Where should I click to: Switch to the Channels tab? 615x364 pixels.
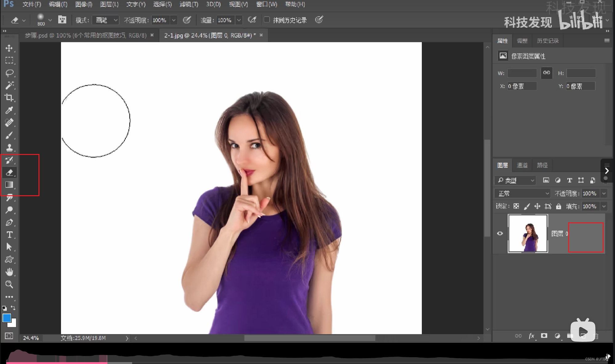[522, 165]
